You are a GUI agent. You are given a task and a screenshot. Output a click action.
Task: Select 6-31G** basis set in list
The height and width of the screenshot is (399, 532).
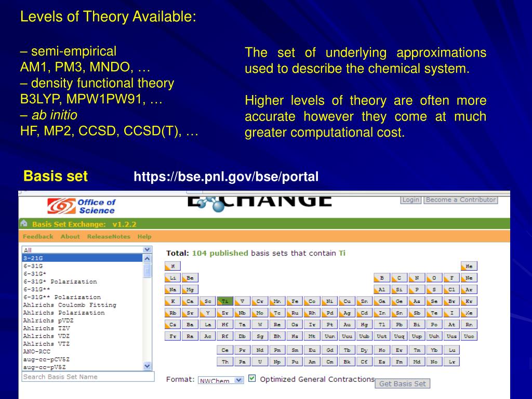click(37, 289)
